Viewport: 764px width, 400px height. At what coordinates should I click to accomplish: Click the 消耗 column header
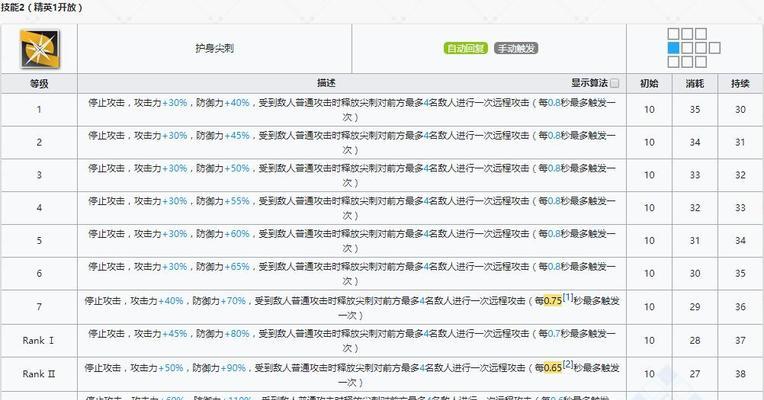[695, 83]
